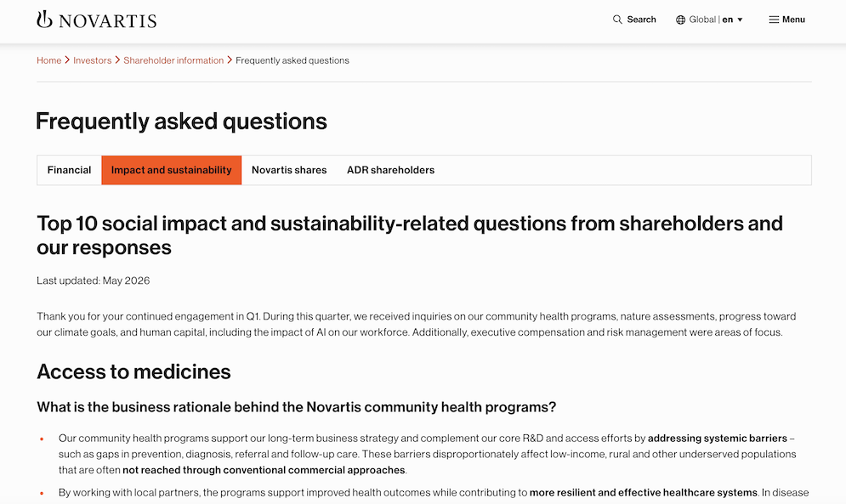846x504 pixels.
Task: Go to Home breadcrumb link
Action: click(x=49, y=60)
